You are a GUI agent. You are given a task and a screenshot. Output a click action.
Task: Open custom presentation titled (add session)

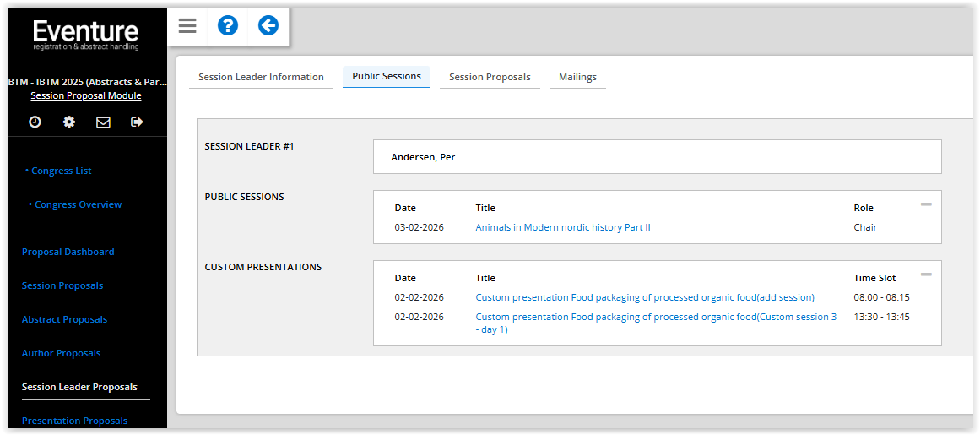coord(645,297)
